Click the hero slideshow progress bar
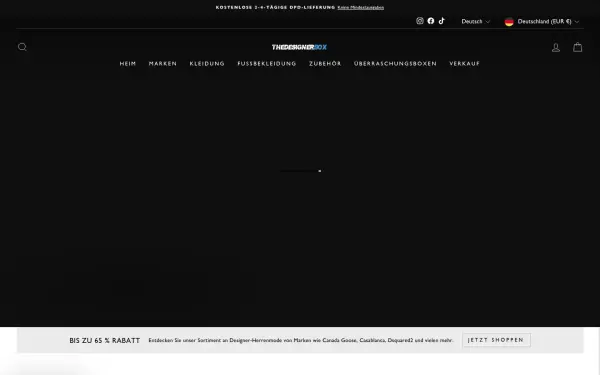 300,171
